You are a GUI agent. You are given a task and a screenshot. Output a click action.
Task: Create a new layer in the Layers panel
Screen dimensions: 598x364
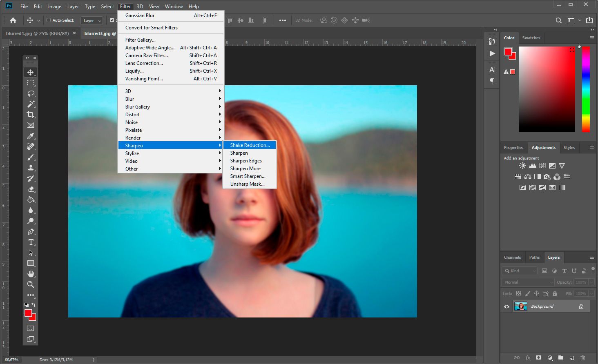[571, 358]
